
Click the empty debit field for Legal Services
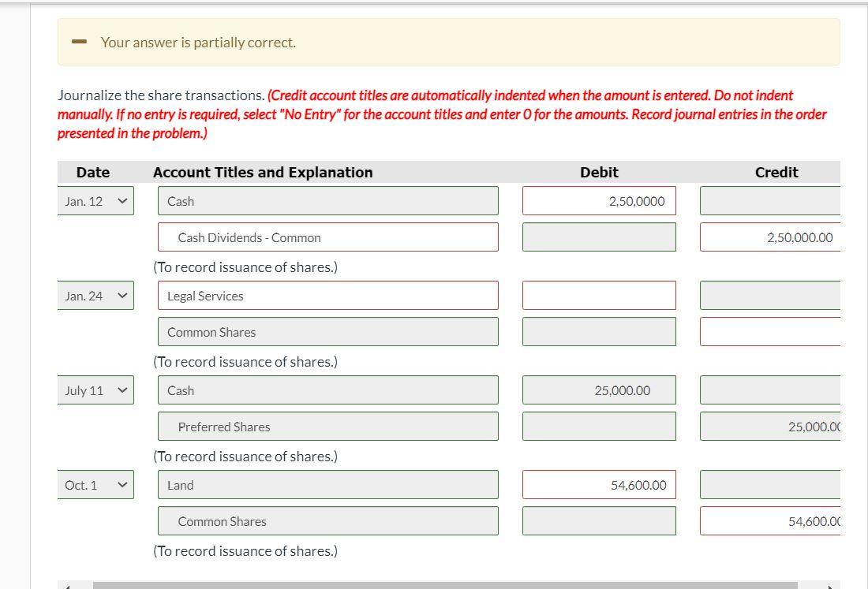click(x=599, y=295)
